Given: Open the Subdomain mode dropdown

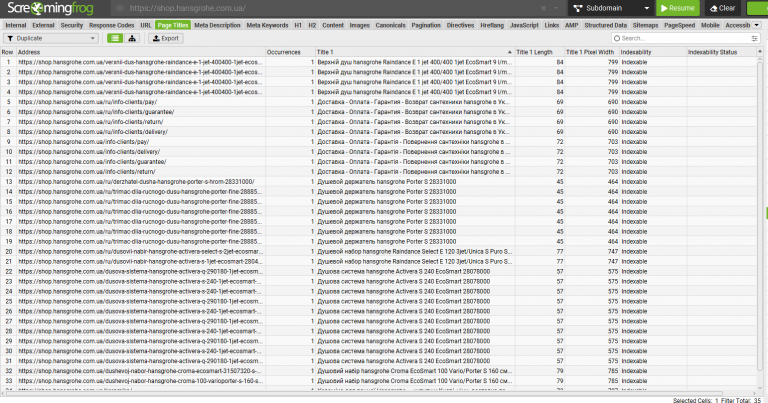Looking at the screenshot, I should (x=611, y=8).
